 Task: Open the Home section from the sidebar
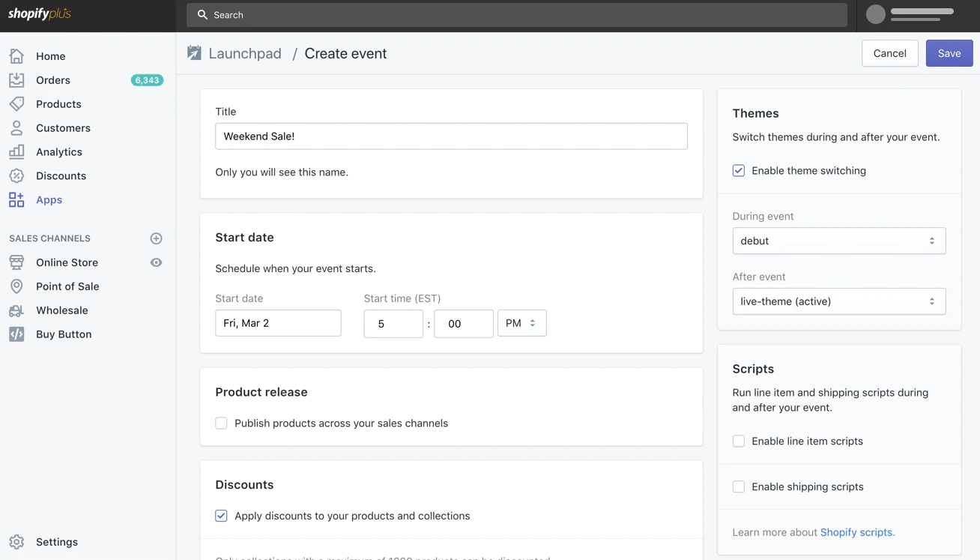click(17, 55)
